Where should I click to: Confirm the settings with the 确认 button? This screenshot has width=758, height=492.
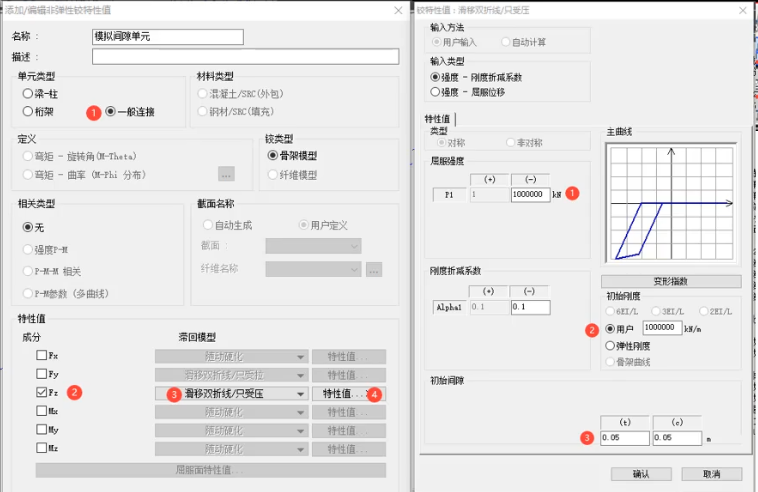[x=641, y=473]
